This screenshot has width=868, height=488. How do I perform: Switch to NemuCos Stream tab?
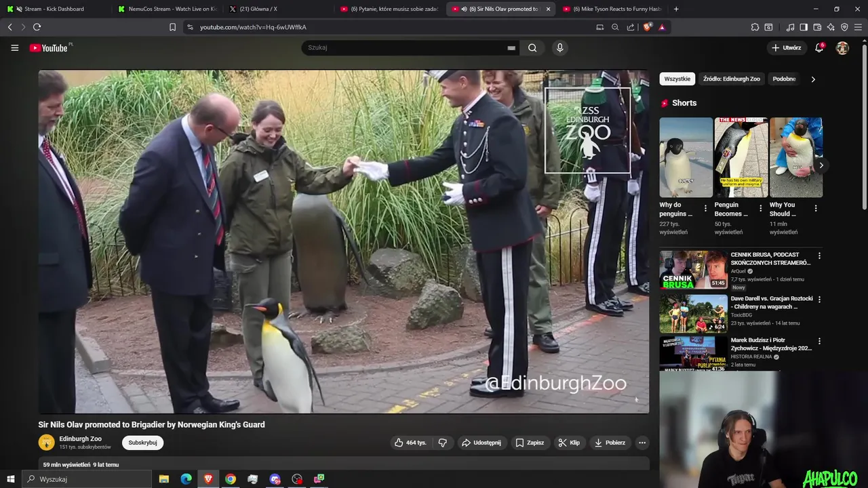pos(167,9)
